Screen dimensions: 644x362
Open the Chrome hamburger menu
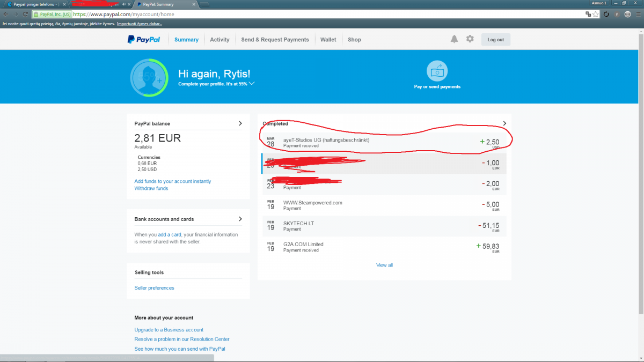(x=638, y=14)
